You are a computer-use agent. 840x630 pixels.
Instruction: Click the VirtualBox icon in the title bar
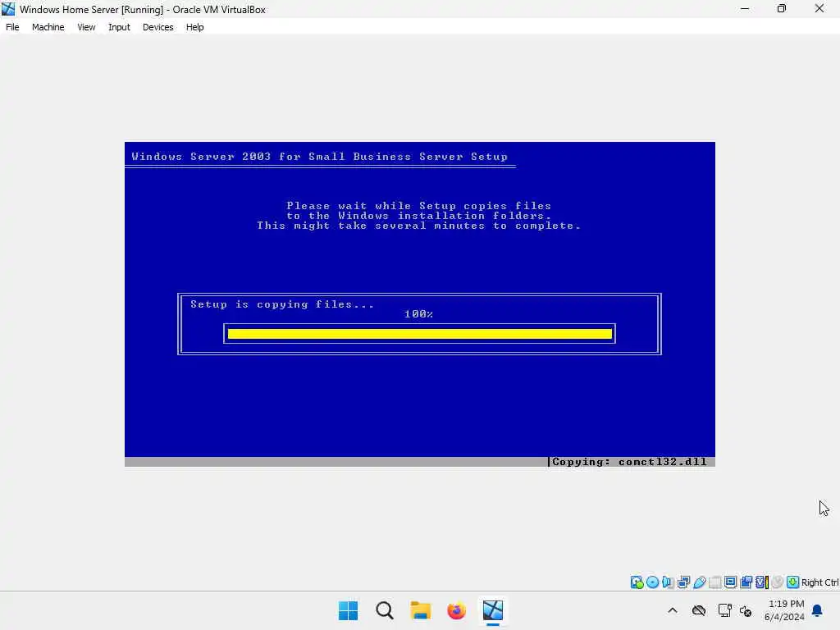pyautogui.click(x=8, y=9)
